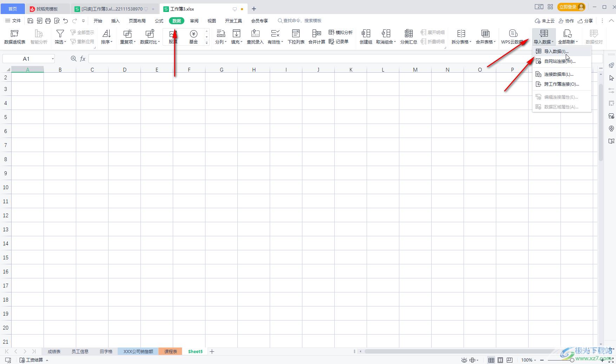Image resolution: width=616 pixels, height=364 pixels.
Task: Click the 分享 (Share) button
Action: tap(585, 21)
